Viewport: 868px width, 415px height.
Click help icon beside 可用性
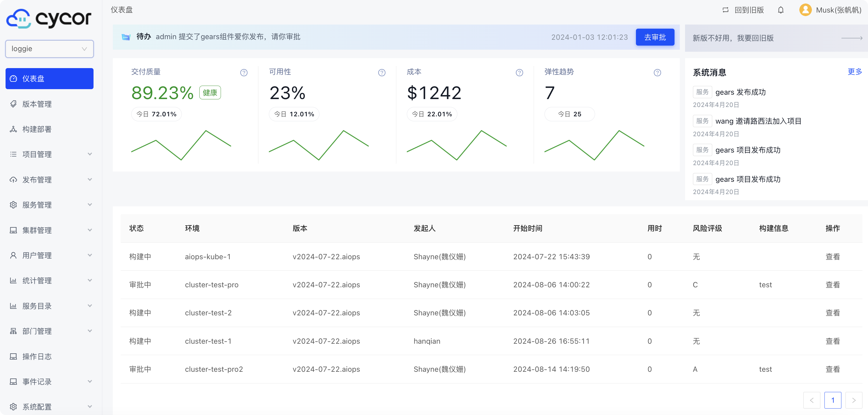pos(381,72)
